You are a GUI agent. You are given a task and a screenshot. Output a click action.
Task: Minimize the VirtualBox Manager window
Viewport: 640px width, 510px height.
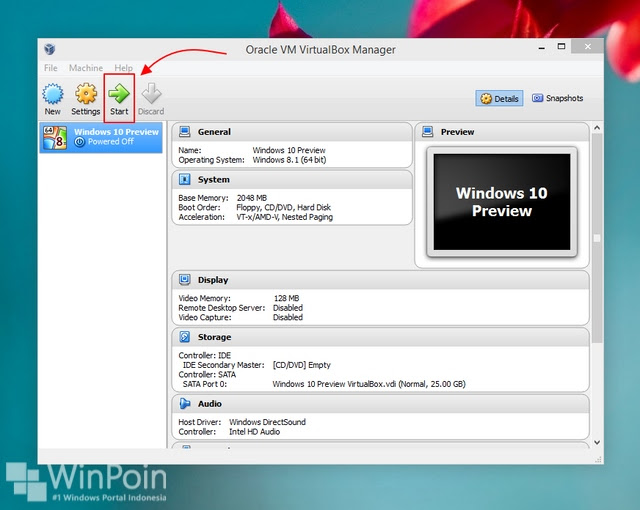(x=542, y=47)
